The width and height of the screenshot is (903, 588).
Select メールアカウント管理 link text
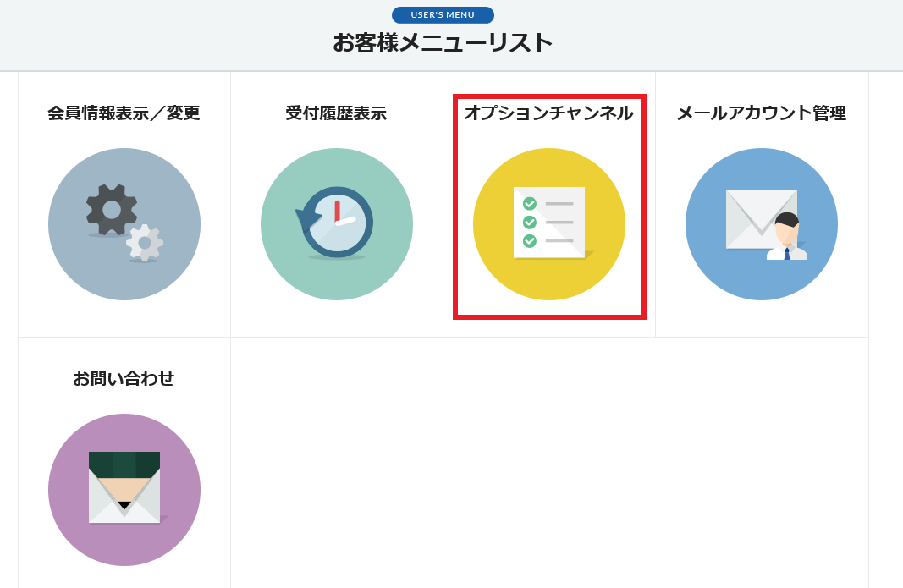pos(762,113)
